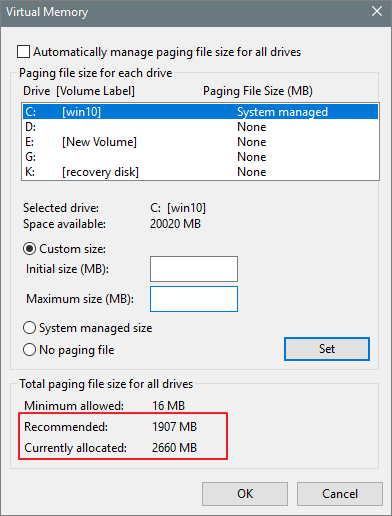Select the Custom size radio option

29,249
